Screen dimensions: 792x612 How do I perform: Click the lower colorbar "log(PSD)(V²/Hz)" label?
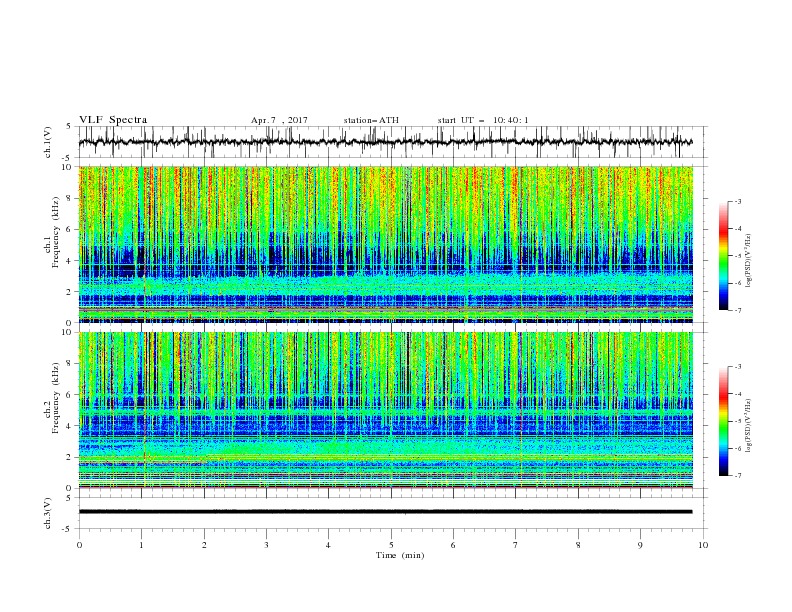point(750,425)
